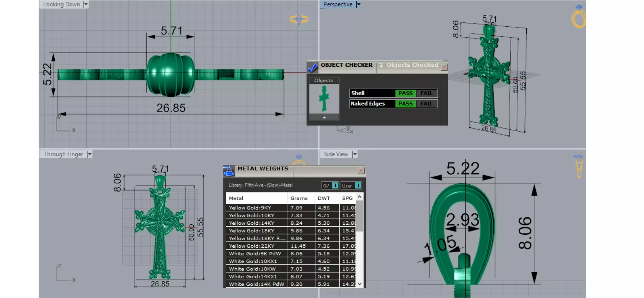Viewport: 644px width, 298px height.
Task: Toggle the User switch in Metal Weights
Action: (351, 185)
